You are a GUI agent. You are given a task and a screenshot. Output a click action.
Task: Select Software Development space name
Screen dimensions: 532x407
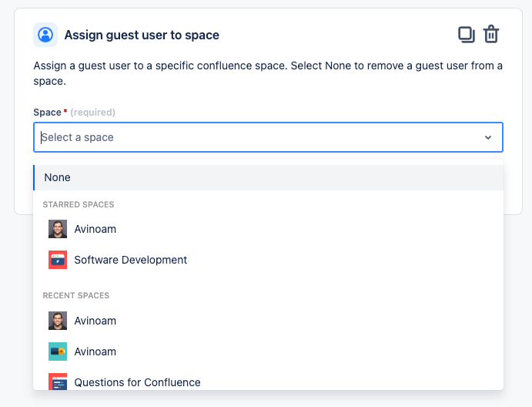pos(131,260)
